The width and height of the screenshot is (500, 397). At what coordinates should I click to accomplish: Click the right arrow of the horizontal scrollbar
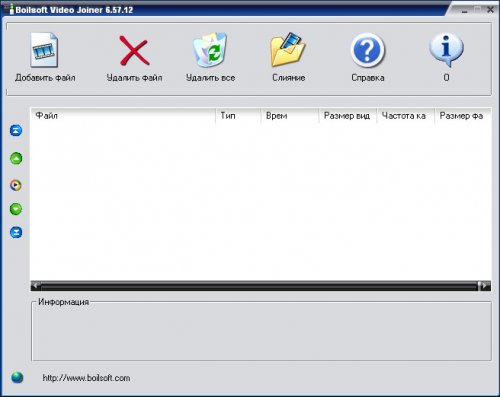(x=484, y=286)
